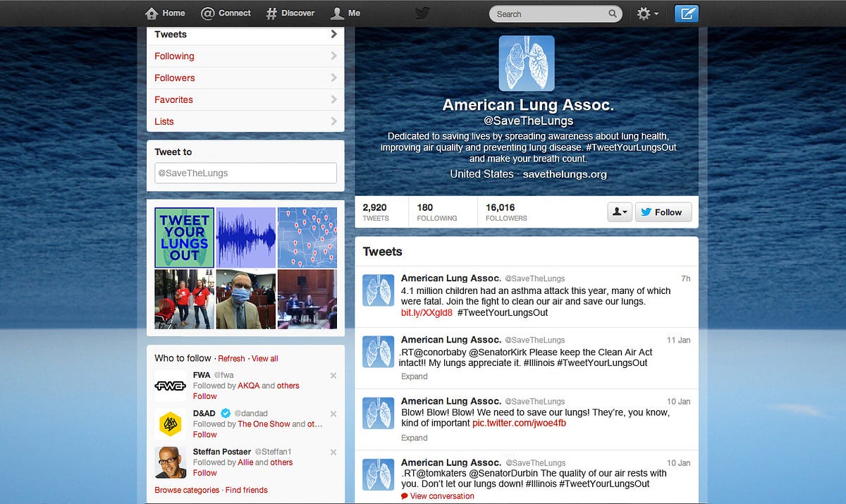Dismiss the Steffan Postaer suggestion

coord(333,453)
